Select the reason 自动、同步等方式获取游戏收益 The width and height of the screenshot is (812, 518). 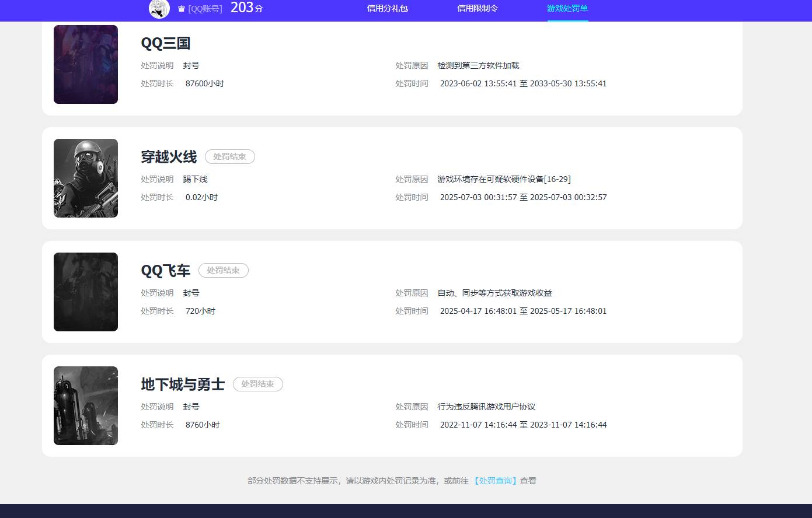(495, 293)
